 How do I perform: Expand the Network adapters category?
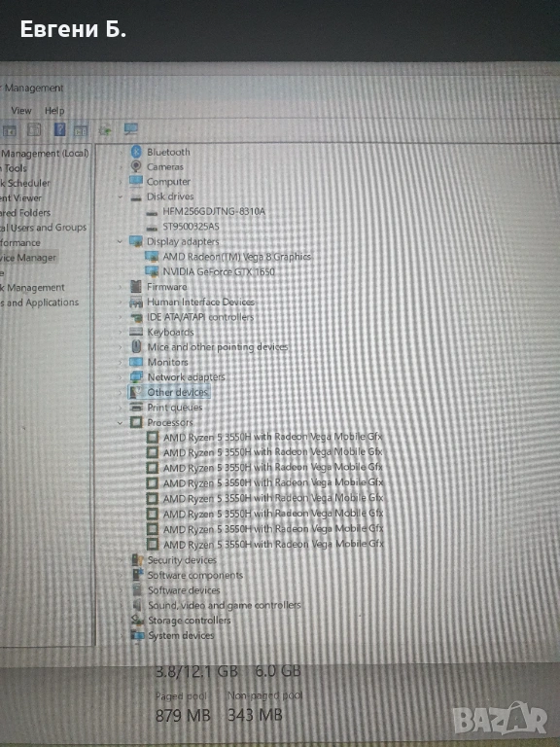click(120, 376)
